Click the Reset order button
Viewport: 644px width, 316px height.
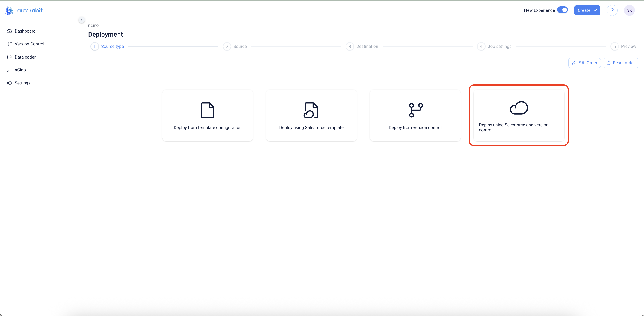click(x=620, y=63)
